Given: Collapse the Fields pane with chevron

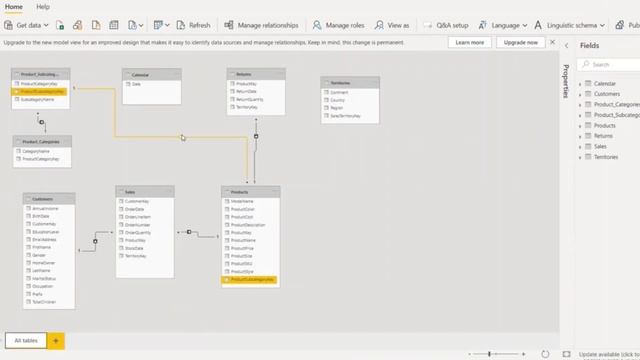Looking at the screenshot, I should (x=567, y=46).
